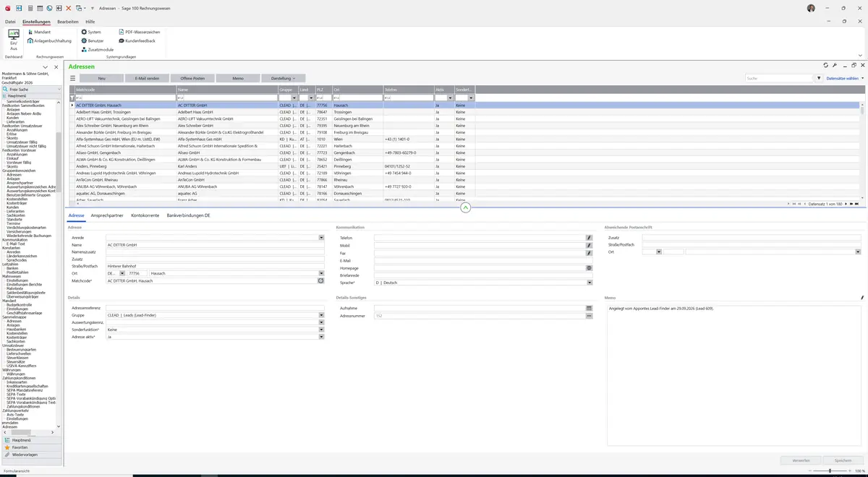The image size is (868, 477).
Task: Open calendar picker beside Aufnahme field
Action: click(x=589, y=308)
